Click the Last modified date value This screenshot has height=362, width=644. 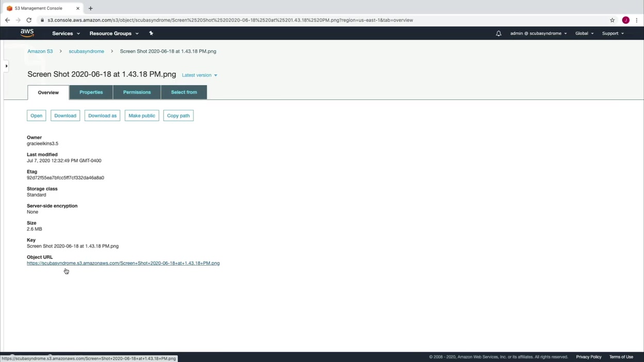pyautogui.click(x=64, y=161)
